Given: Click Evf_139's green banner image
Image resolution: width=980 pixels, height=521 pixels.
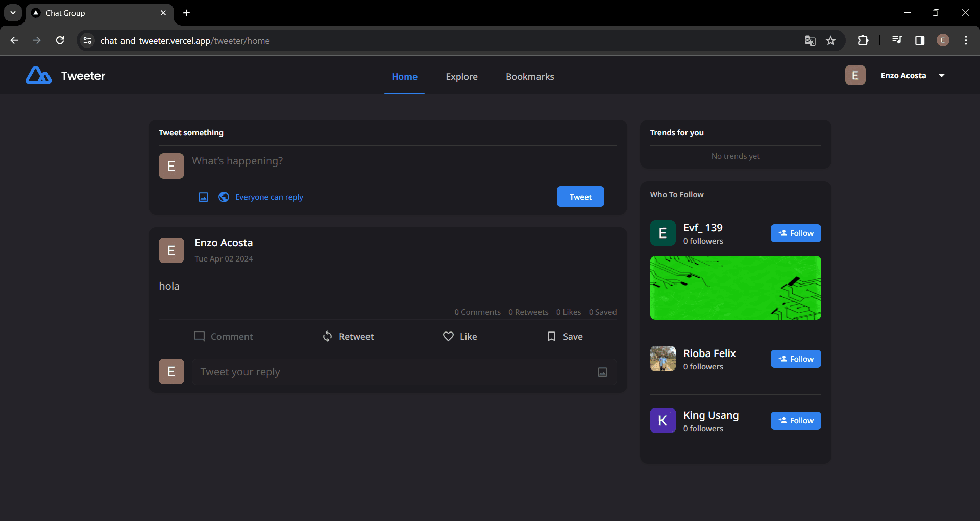Looking at the screenshot, I should 735,288.
